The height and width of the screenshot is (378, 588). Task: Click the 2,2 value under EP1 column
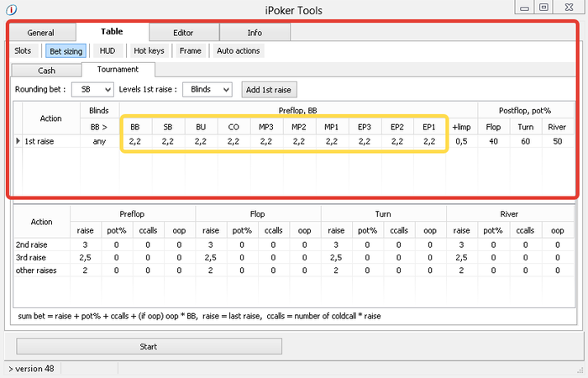click(x=429, y=141)
